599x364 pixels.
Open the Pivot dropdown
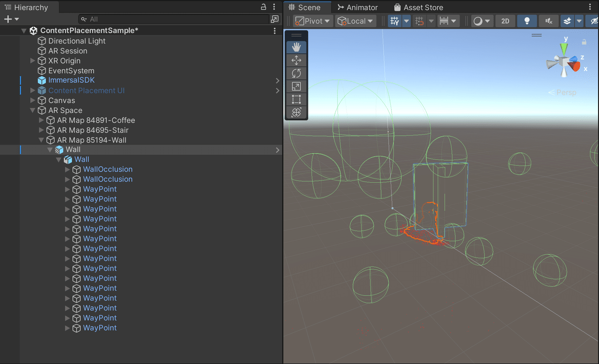(x=312, y=21)
